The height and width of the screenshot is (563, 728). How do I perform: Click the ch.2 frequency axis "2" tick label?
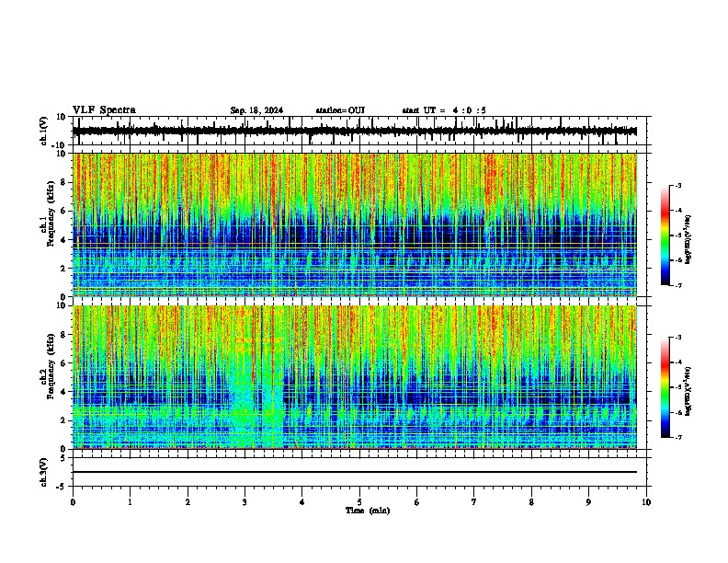coord(64,420)
